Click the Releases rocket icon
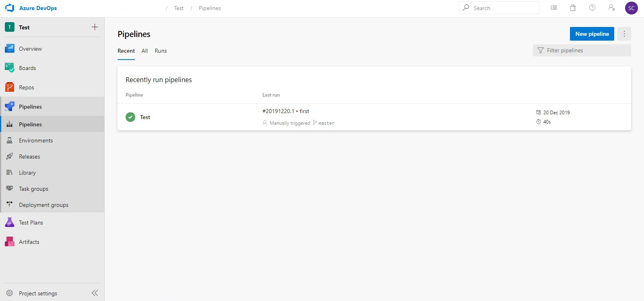 coord(10,156)
